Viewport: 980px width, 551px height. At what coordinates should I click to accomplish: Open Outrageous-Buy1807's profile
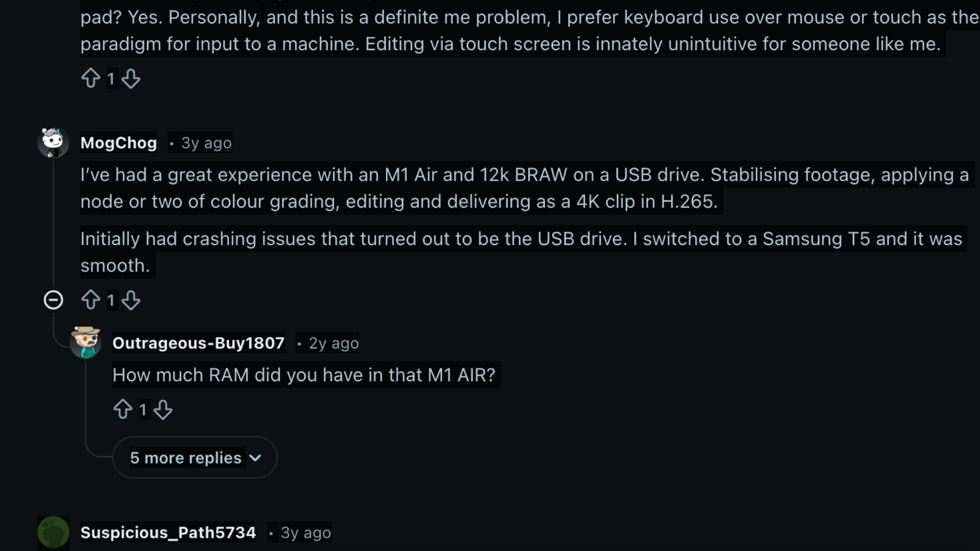[x=198, y=343]
